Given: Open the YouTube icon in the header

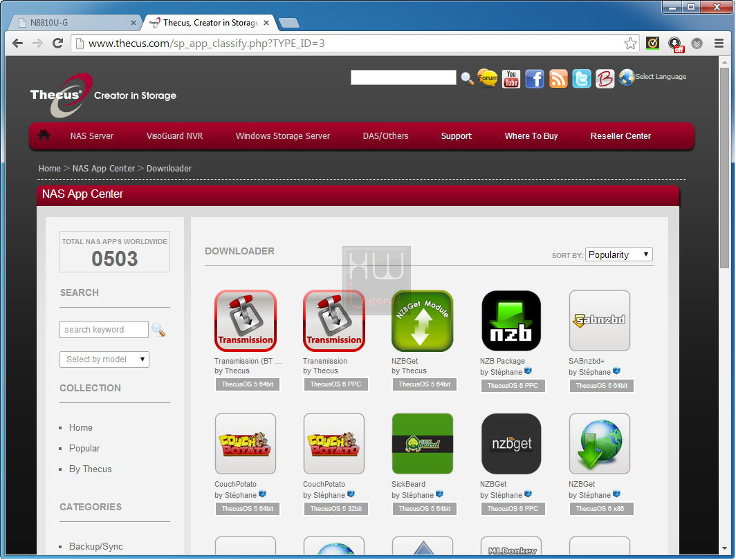Looking at the screenshot, I should click(510, 79).
